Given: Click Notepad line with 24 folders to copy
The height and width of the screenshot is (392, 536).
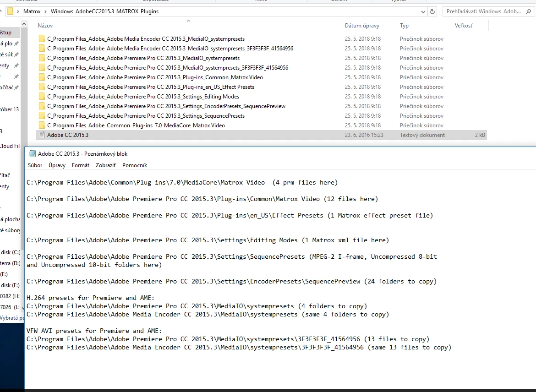Looking at the screenshot, I should (232, 281).
